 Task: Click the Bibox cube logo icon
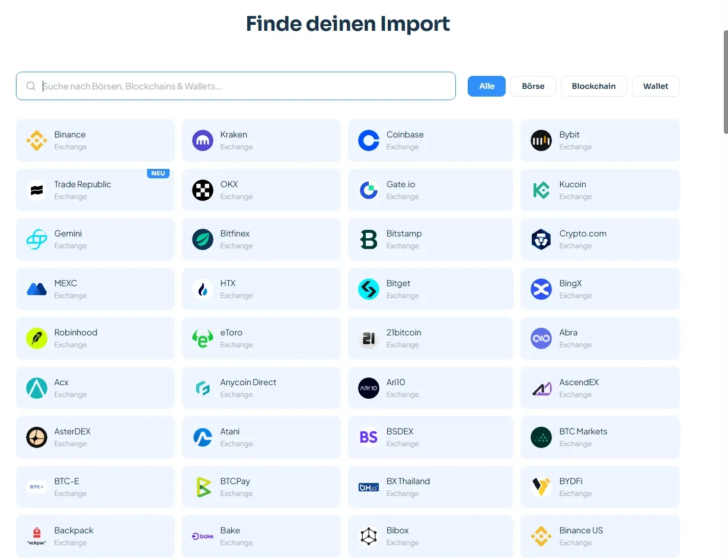coord(369,536)
